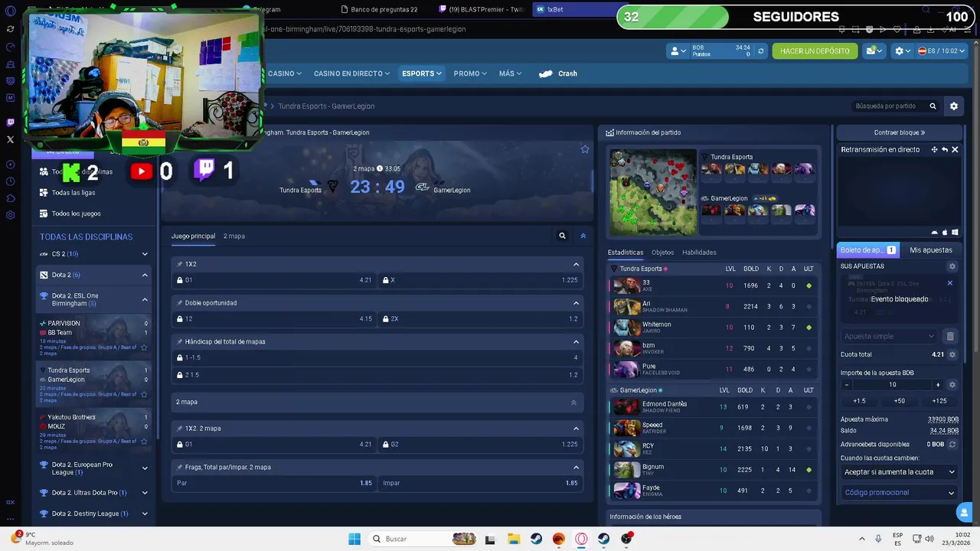
Task: Collapse Frags, Total par/impar. 2 mapa
Action: (x=576, y=468)
